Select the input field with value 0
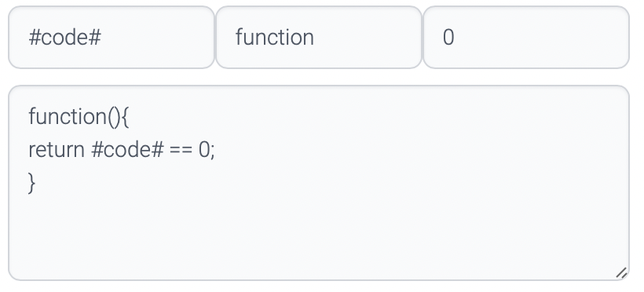Image resolution: width=644 pixels, height=292 pixels. point(526,38)
